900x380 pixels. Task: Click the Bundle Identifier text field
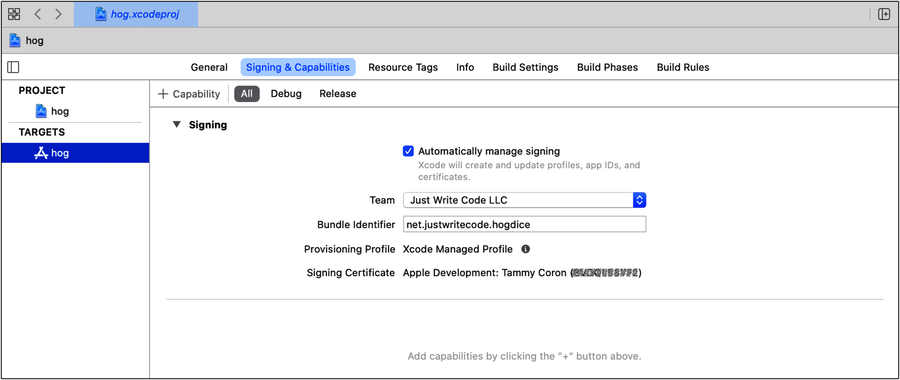[525, 224]
